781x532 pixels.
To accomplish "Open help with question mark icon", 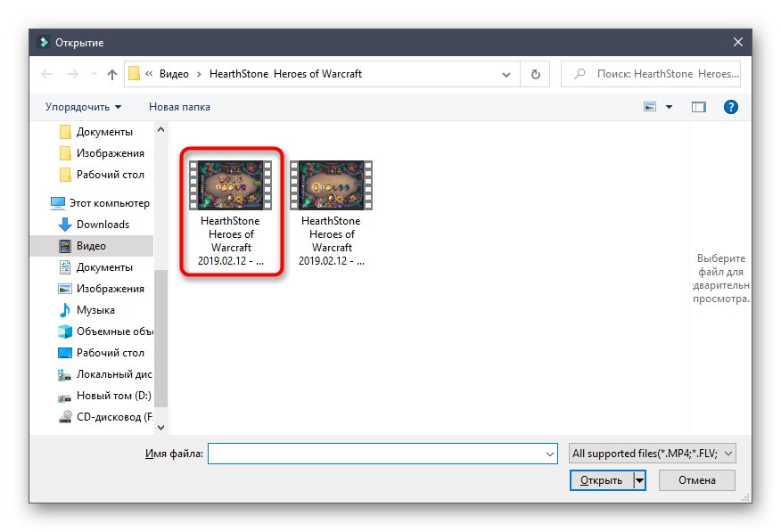I will tap(731, 107).
